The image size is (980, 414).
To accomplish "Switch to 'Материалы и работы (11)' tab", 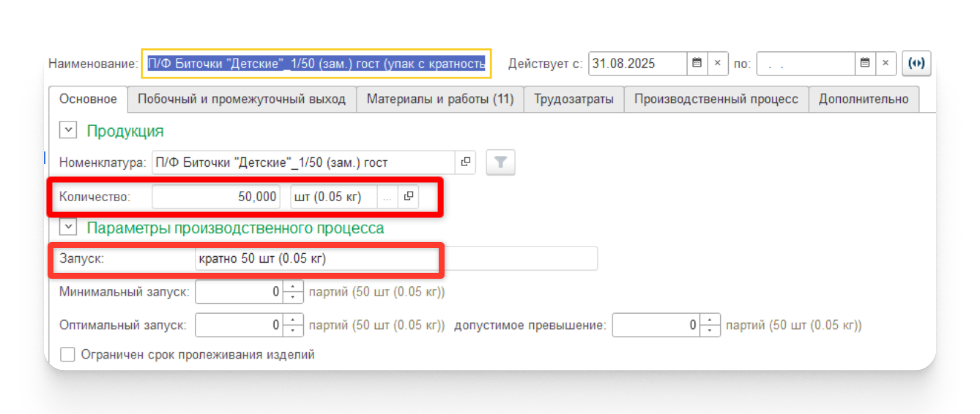I will point(440,99).
